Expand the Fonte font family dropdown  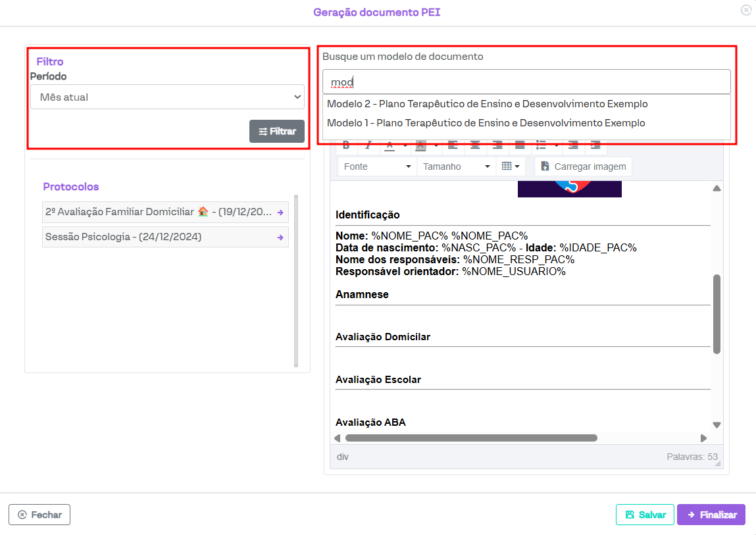(x=377, y=166)
